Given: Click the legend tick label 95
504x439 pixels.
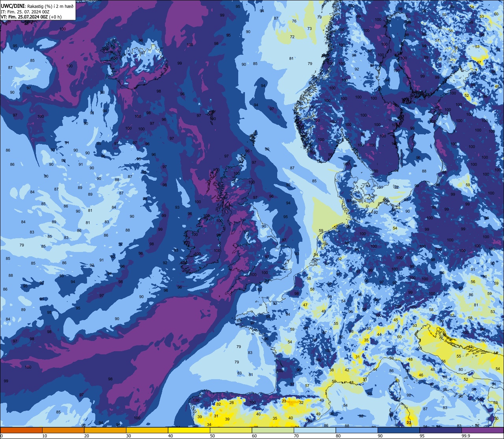Looking at the screenshot, I should pyautogui.click(x=422, y=436).
